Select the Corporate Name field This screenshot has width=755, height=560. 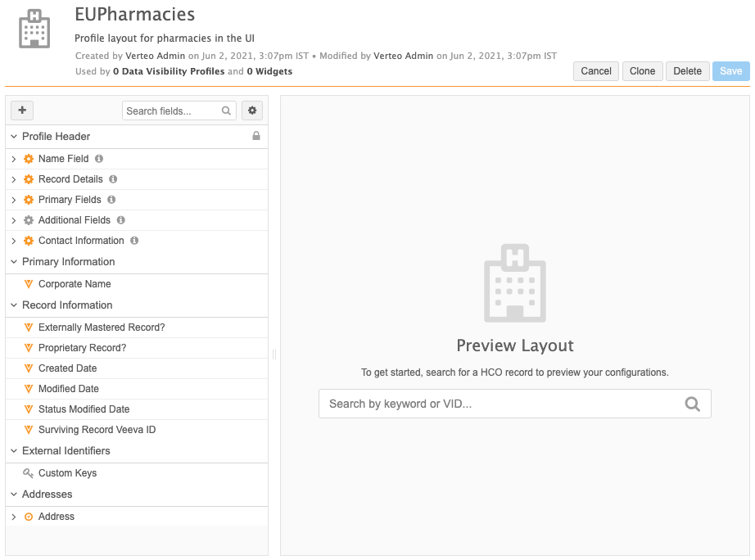point(75,284)
